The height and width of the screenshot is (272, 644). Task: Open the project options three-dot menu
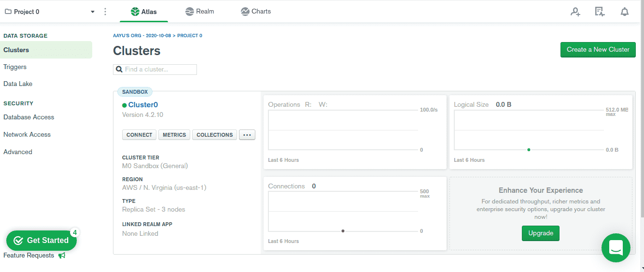[x=105, y=12]
